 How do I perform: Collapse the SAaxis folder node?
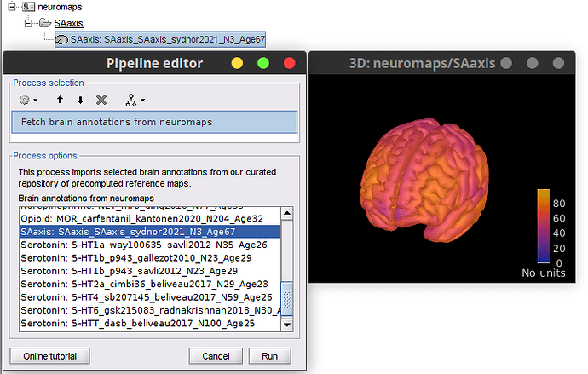coord(28,23)
